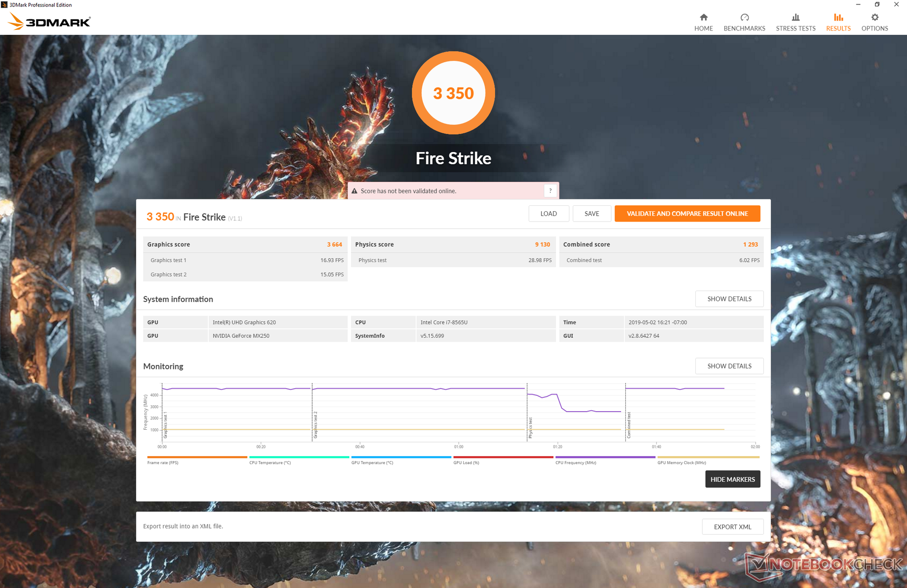Select Physics test 28.98 FPS row

(x=453, y=260)
